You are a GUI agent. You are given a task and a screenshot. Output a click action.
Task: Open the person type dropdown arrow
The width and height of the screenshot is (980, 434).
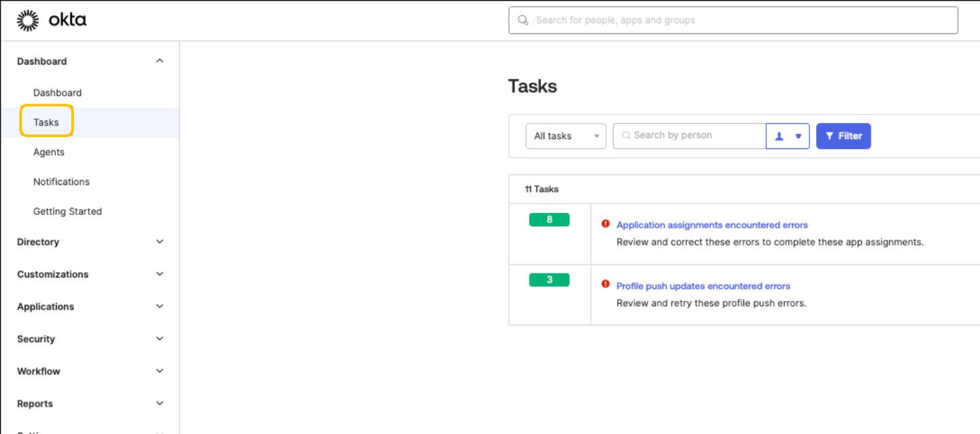(x=798, y=136)
